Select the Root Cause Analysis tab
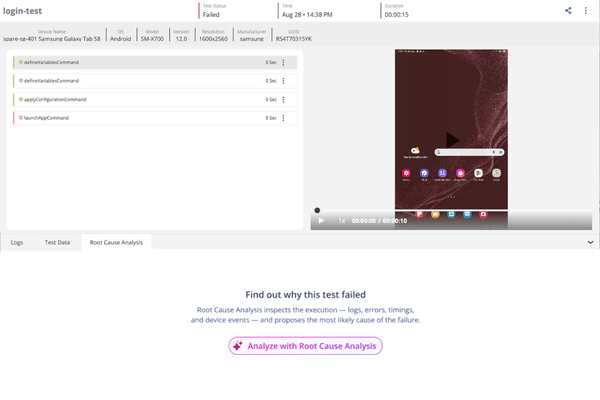The height and width of the screenshot is (400, 600). pyautogui.click(x=116, y=242)
